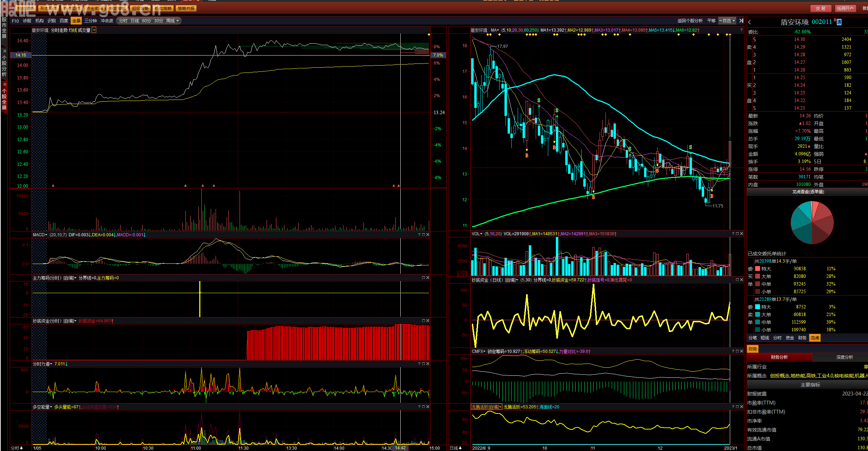Viewport: 868px width, 451px height.
Task: Open help for the 多空能量 panel
Action: click(419, 407)
